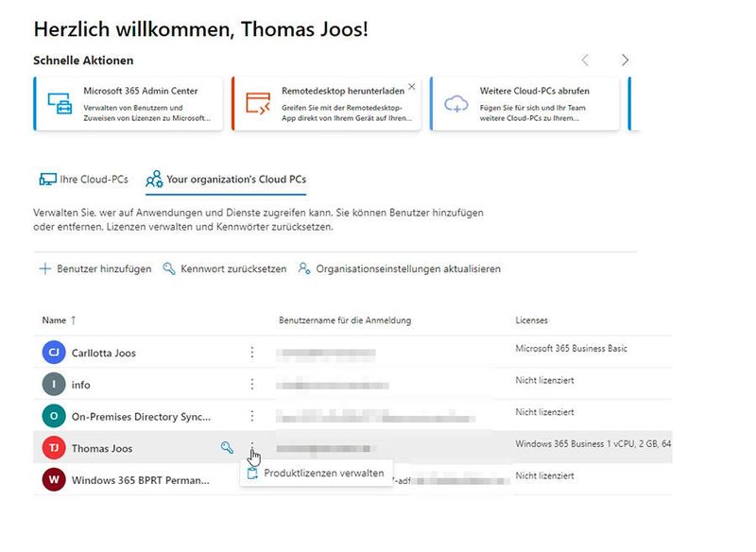This screenshot has height=552, width=756.
Task: Click the cloud icon on Weitere Cloud-PCs card
Action: 456,104
